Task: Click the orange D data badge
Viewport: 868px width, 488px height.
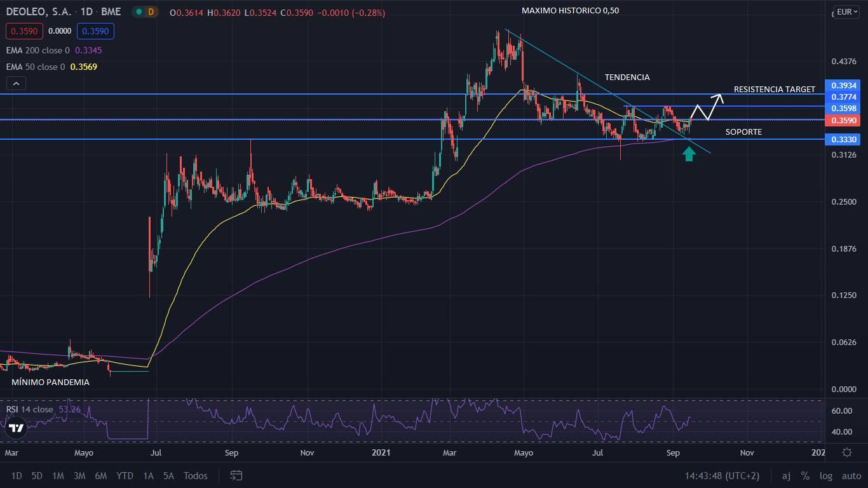Action: click(151, 11)
